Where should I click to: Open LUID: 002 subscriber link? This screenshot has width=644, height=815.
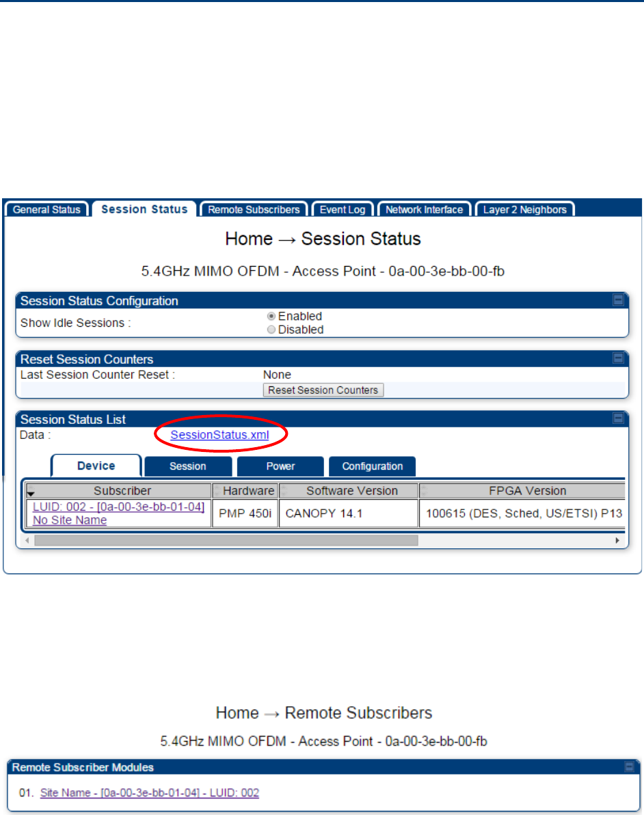pyautogui.click(x=118, y=507)
